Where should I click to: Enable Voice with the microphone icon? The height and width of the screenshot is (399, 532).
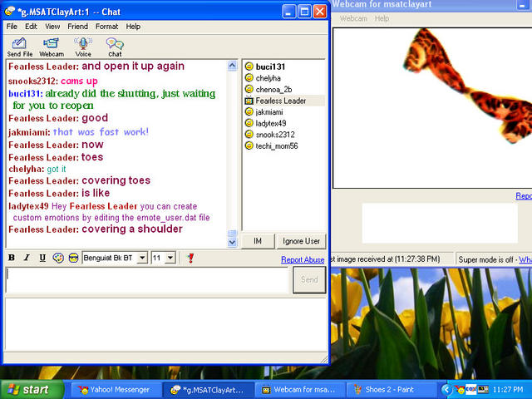[83, 47]
